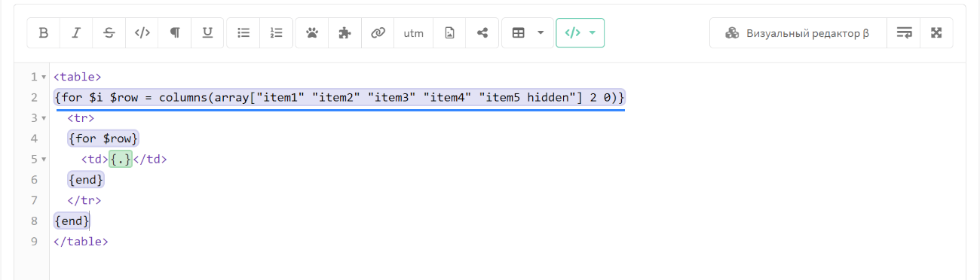This screenshot has width=980, height=280.
Task: Click the opening <tr> tag
Action: point(81,118)
